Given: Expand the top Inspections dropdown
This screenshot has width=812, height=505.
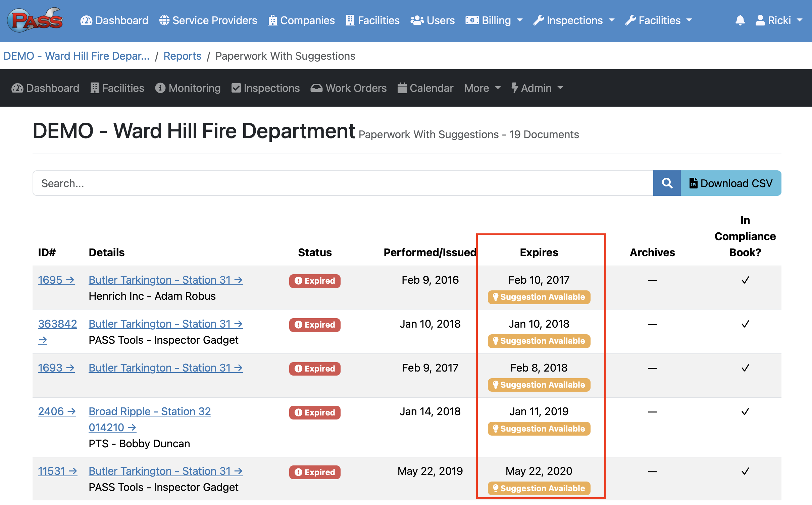Looking at the screenshot, I should click(574, 20).
